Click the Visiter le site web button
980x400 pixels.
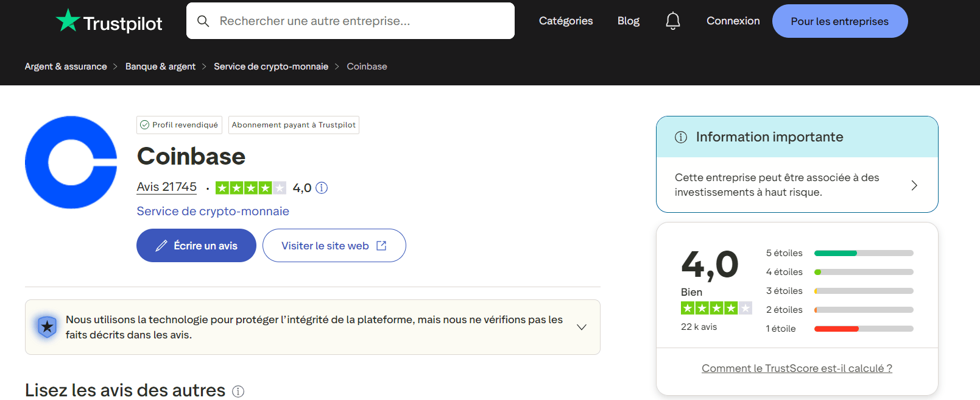tap(334, 246)
